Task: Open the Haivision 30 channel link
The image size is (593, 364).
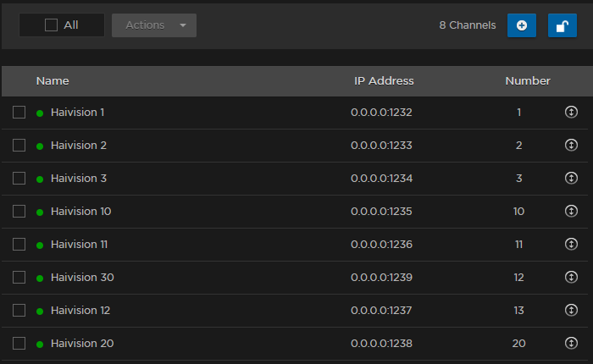Action: pyautogui.click(x=82, y=277)
